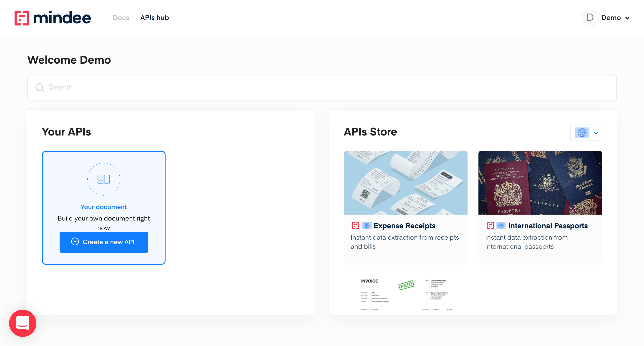
Task: Click the dashed document template icon
Action: click(103, 179)
